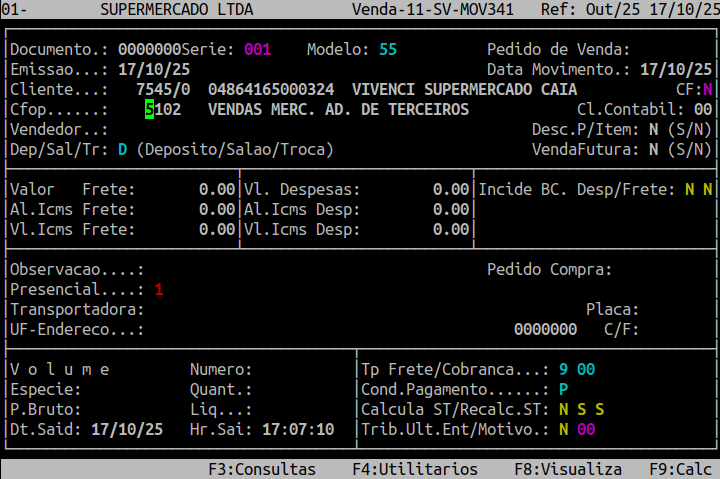Select the Serie value 001
The height and width of the screenshot is (479, 720).
coord(257,49)
